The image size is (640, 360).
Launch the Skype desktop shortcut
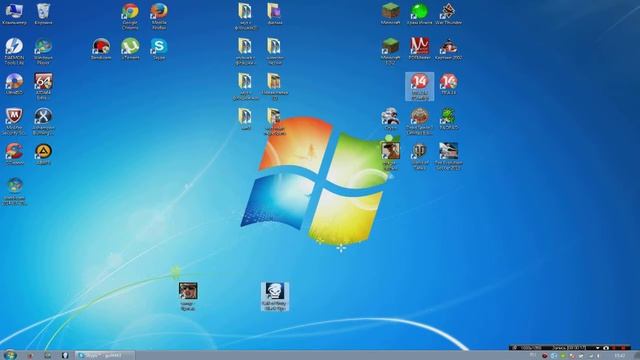[x=159, y=49]
